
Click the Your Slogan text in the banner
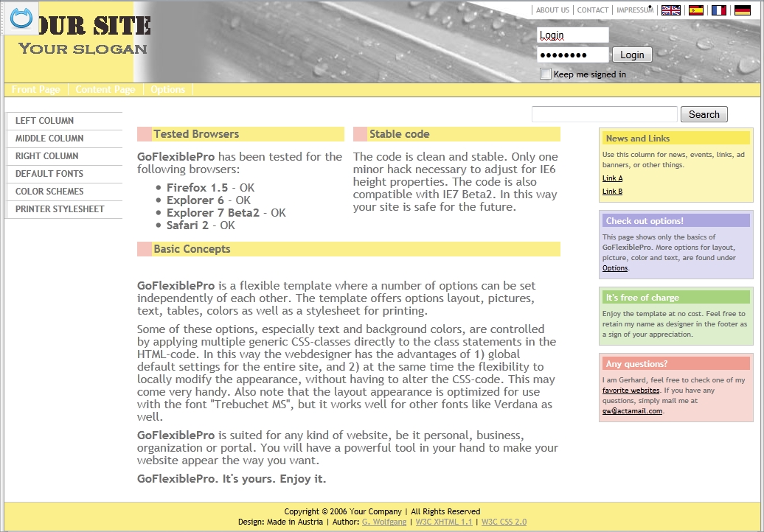coord(83,49)
